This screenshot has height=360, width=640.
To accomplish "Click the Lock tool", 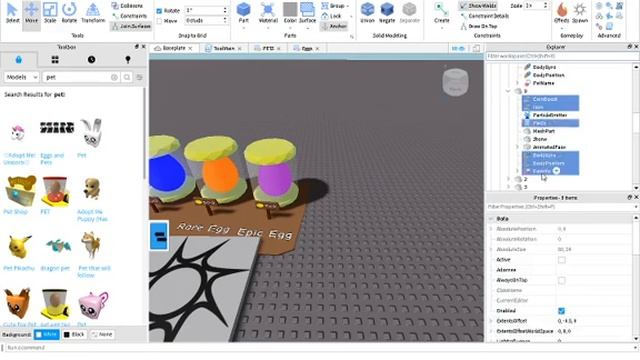I will (x=332, y=16).
